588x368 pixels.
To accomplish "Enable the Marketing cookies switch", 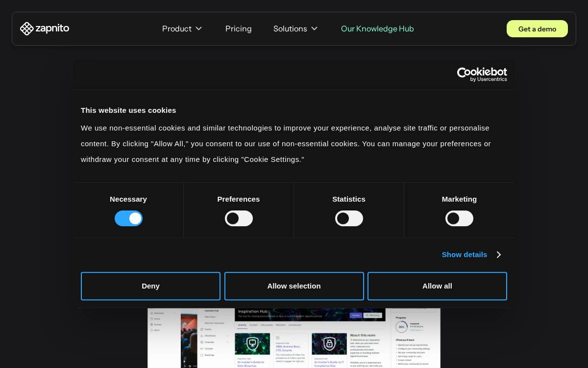I will (459, 218).
